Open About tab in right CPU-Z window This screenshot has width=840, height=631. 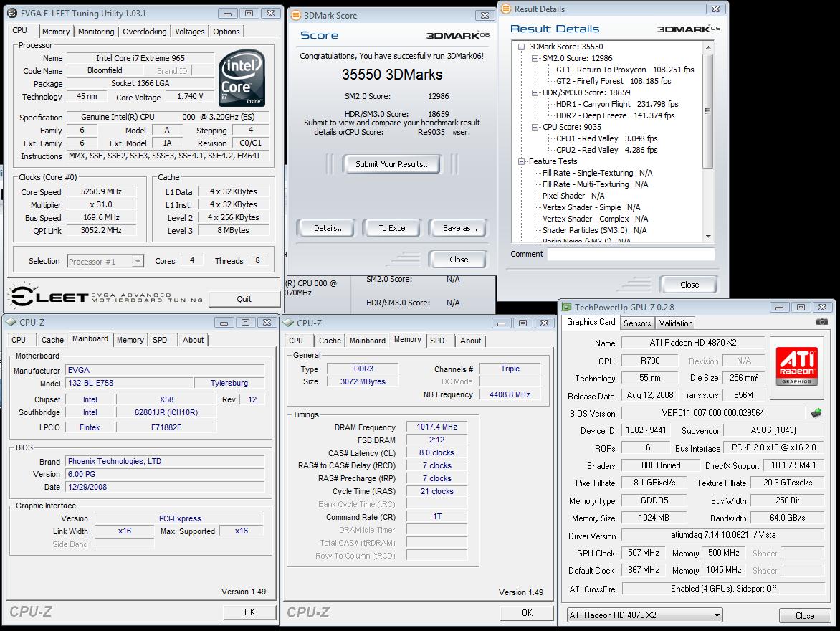470,341
